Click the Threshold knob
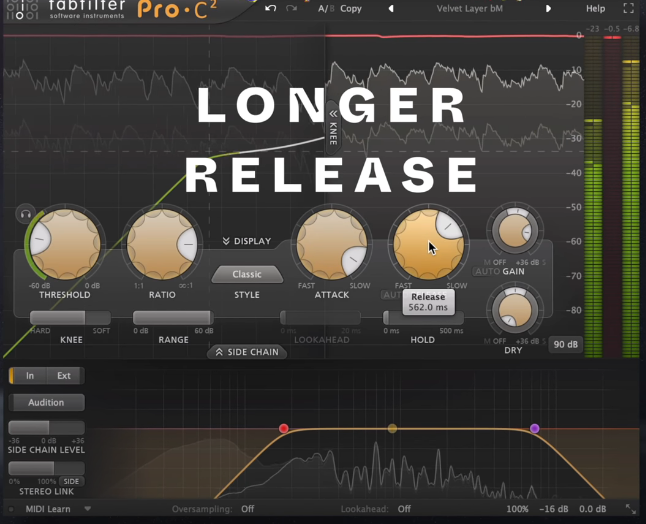The width and height of the screenshot is (646, 524). [65, 244]
